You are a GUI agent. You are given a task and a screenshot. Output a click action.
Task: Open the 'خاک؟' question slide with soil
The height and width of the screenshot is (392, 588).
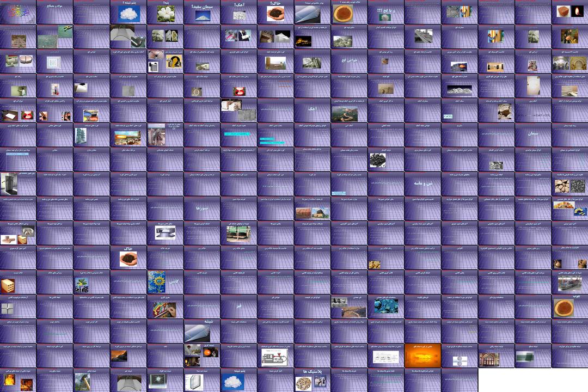pyautogui.click(x=275, y=12)
